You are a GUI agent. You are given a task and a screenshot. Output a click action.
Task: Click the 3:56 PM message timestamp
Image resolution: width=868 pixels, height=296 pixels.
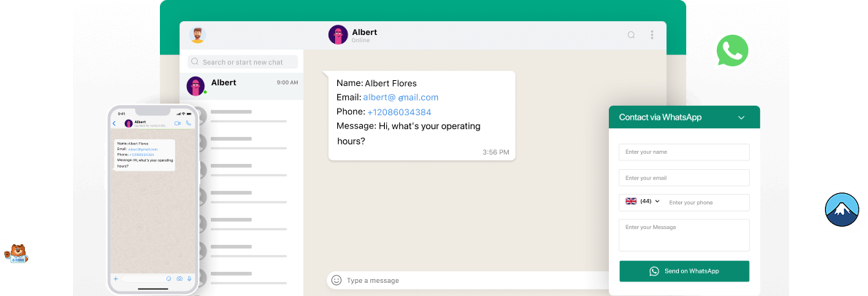(496, 152)
